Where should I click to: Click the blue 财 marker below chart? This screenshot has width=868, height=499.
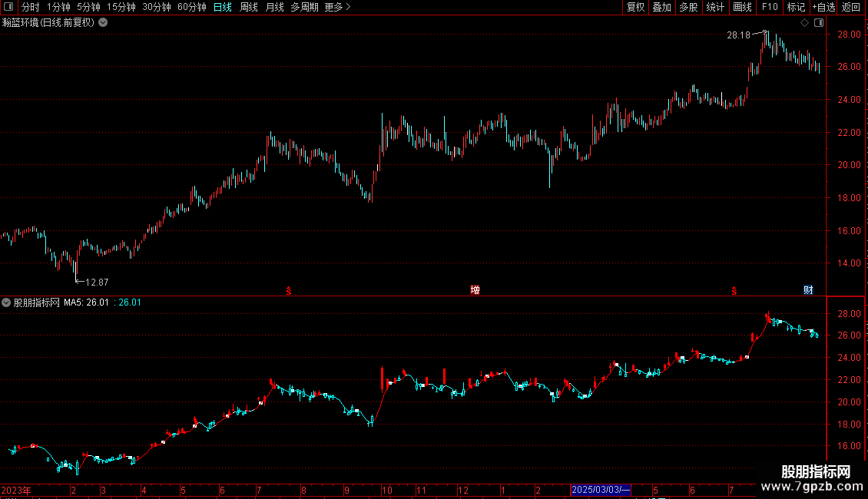click(808, 290)
